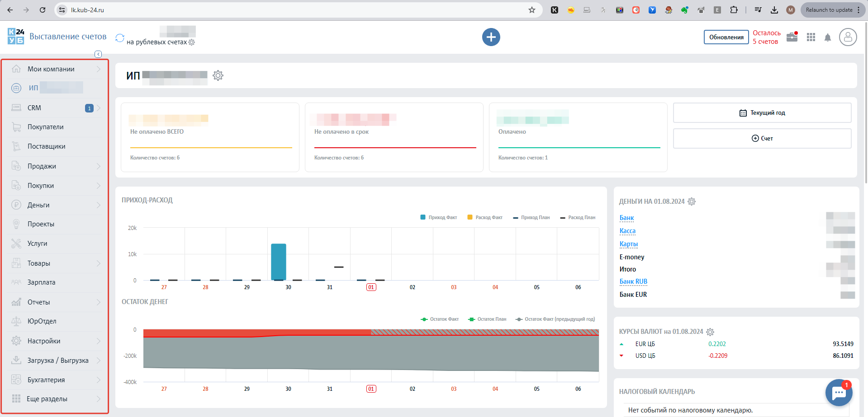
Task: Expand the Отчеты chevron
Action: [x=98, y=302]
